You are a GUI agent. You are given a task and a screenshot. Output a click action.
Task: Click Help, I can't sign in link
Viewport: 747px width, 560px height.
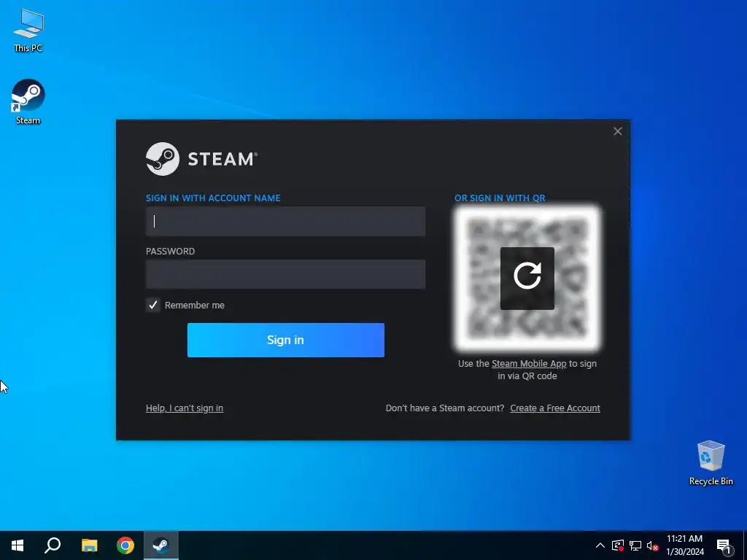[185, 408]
